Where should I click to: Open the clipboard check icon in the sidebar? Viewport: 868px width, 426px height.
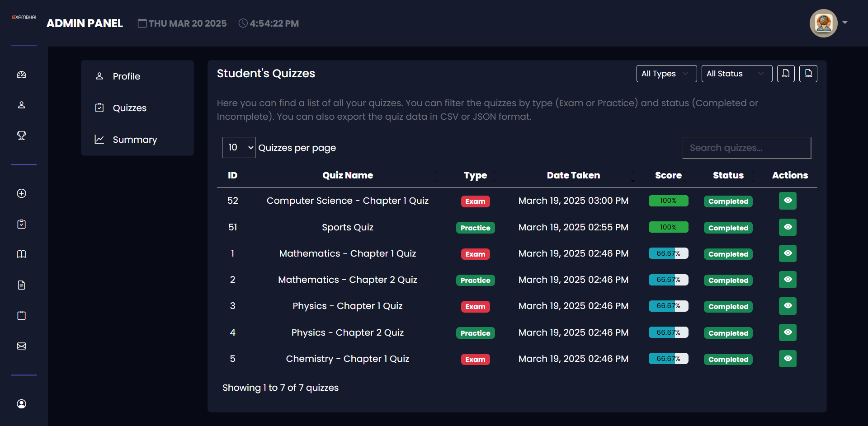[21, 224]
